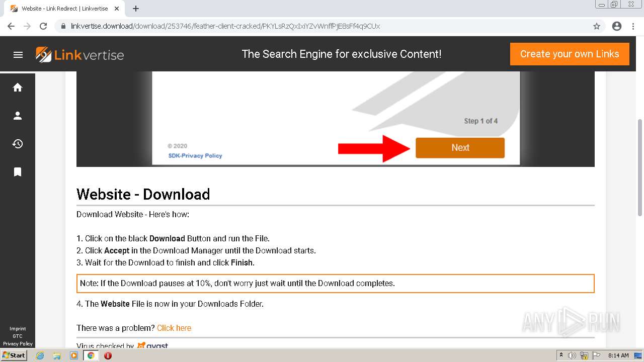
Task: Click the page vertical scrollbar thumb
Action: coord(640,167)
